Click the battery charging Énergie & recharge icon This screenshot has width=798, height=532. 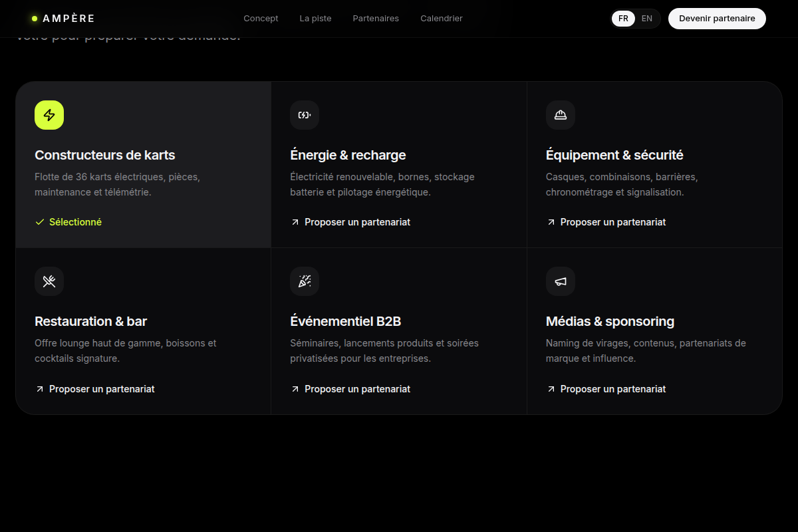[305, 115]
